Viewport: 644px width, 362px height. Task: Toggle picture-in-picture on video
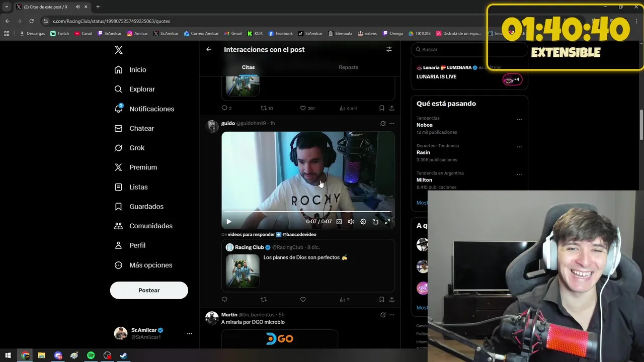tap(375, 222)
